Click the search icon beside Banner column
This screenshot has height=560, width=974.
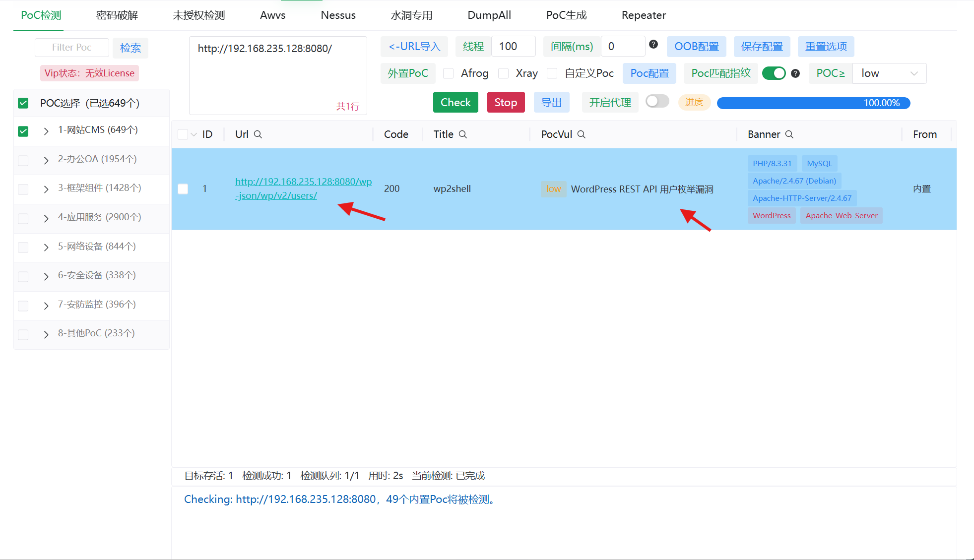(x=789, y=134)
